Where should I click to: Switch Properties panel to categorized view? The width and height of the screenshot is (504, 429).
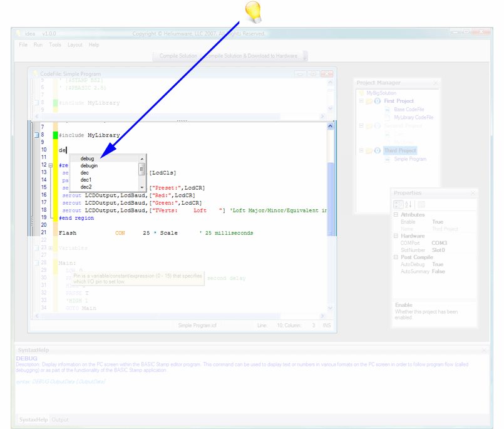click(x=397, y=205)
